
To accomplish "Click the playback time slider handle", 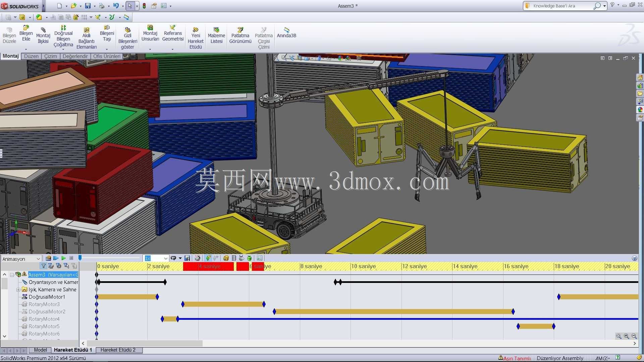I will 80,258.
